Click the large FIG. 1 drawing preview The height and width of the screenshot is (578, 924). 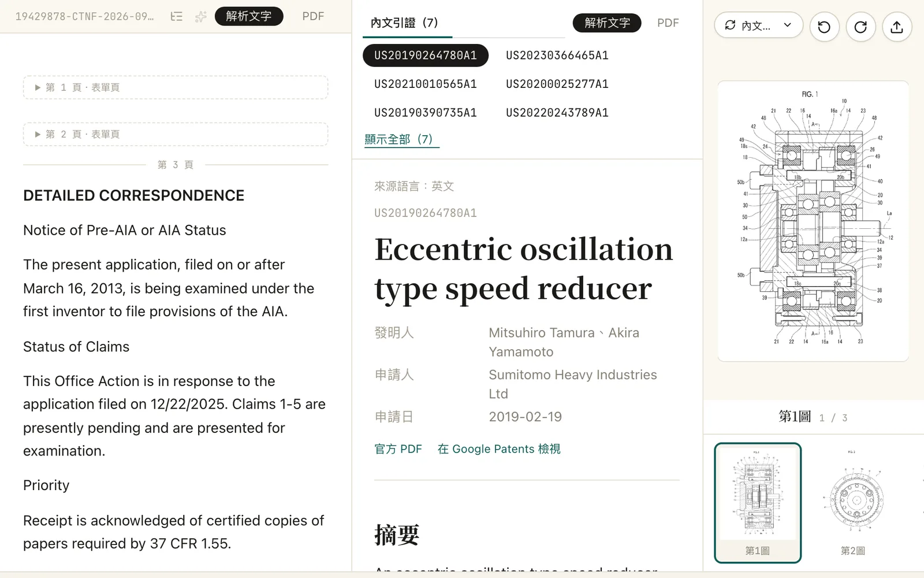pos(813,221)
